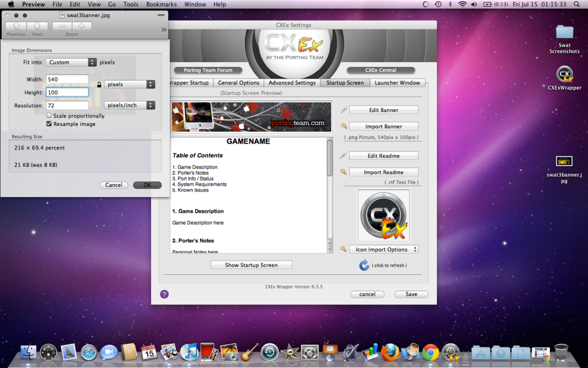Open the File menu

coord(57,5)
